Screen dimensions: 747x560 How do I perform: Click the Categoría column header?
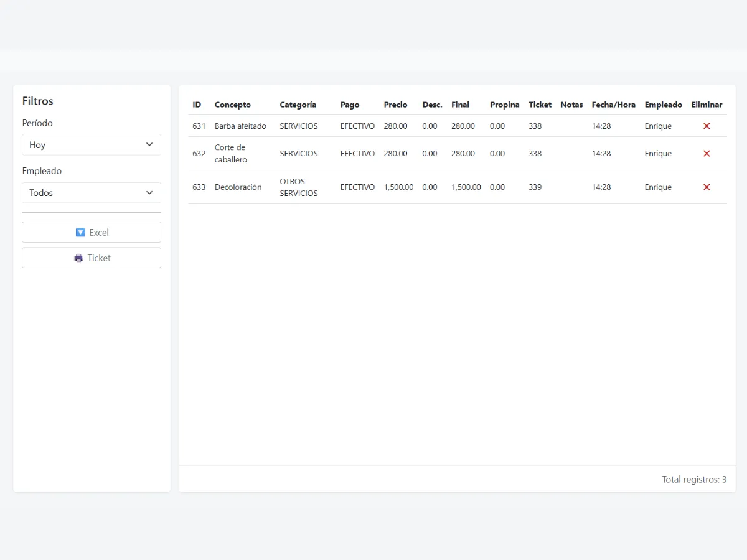pyautogui.click(x=298, y=105)
